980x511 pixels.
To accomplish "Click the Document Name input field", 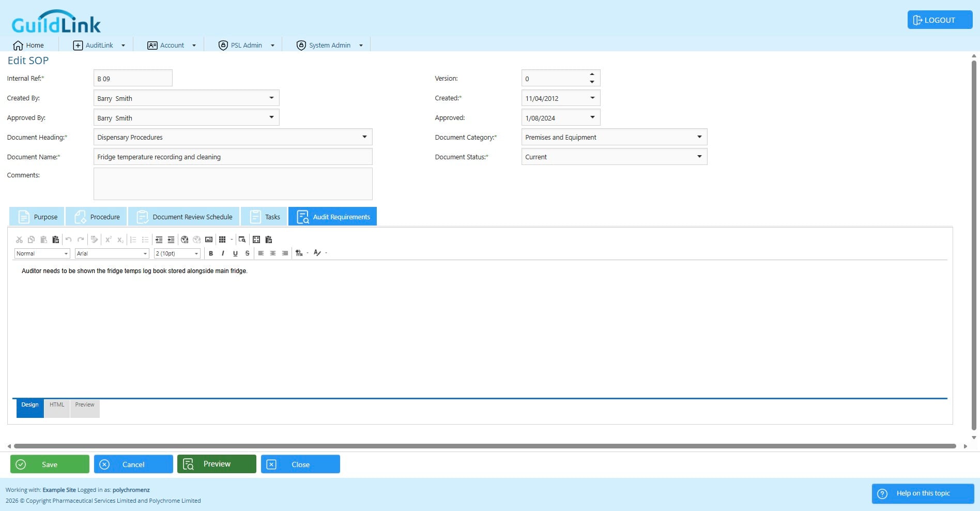I will coord(233,157).
